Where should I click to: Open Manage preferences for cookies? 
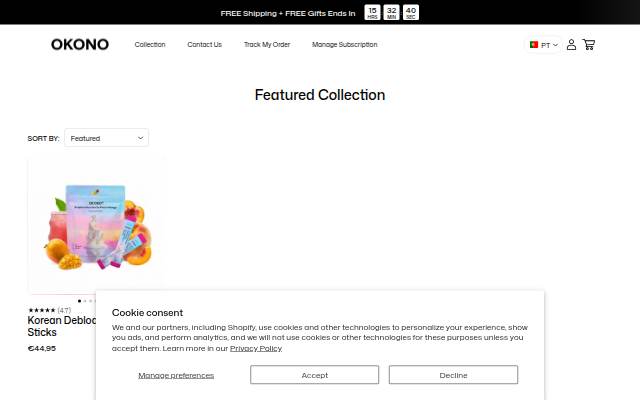(176, 375)
